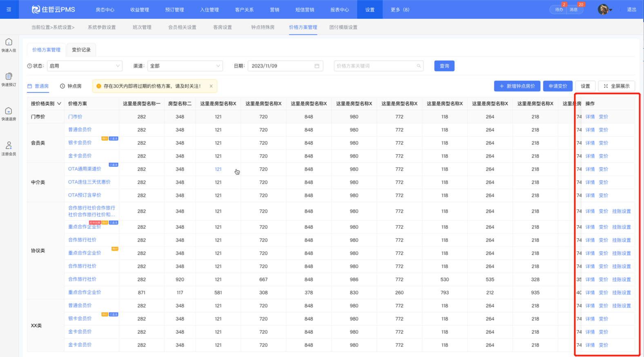Open the OTA连住三天优惠价 plan link
644x357 pixels.
[89, 182]
